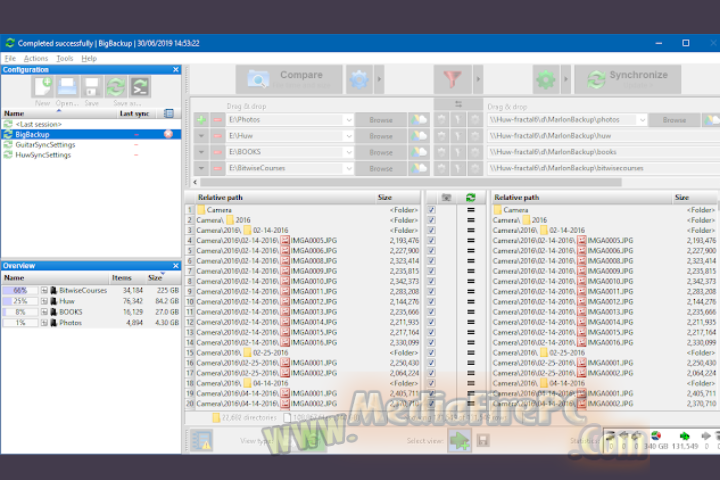The width and height of the screenshot is (720, 480).
Task: Open cloud storage for E:\BOOKS
Action: point(418,152)
